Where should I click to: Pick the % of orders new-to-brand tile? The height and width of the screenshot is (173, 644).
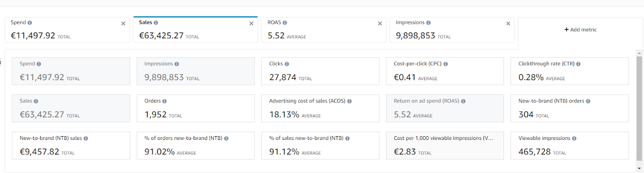196,145
